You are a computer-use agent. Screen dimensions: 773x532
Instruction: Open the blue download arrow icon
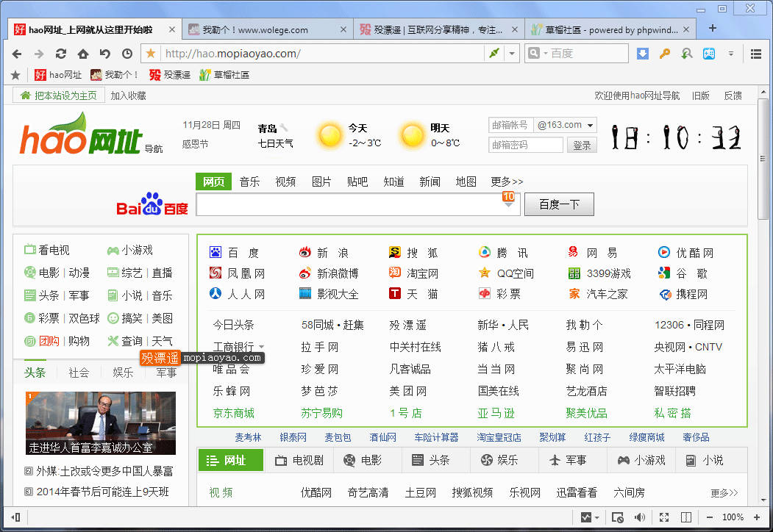[x=642, y=54]
